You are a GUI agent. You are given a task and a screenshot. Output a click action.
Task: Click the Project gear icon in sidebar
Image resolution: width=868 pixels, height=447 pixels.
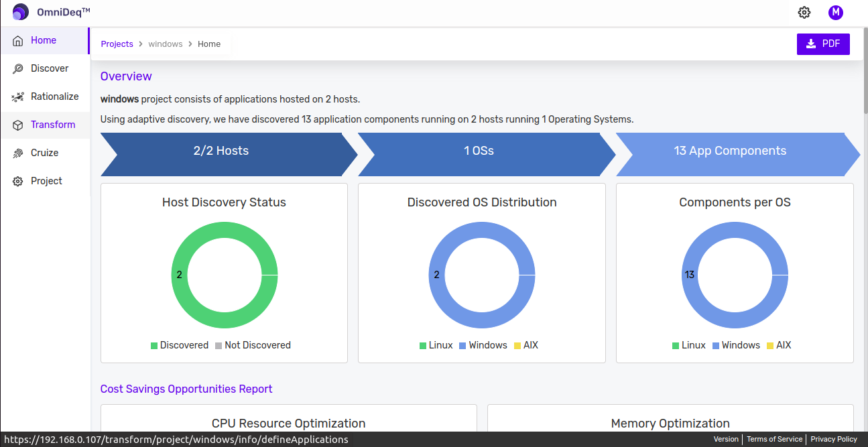click(x=18, y=182)
